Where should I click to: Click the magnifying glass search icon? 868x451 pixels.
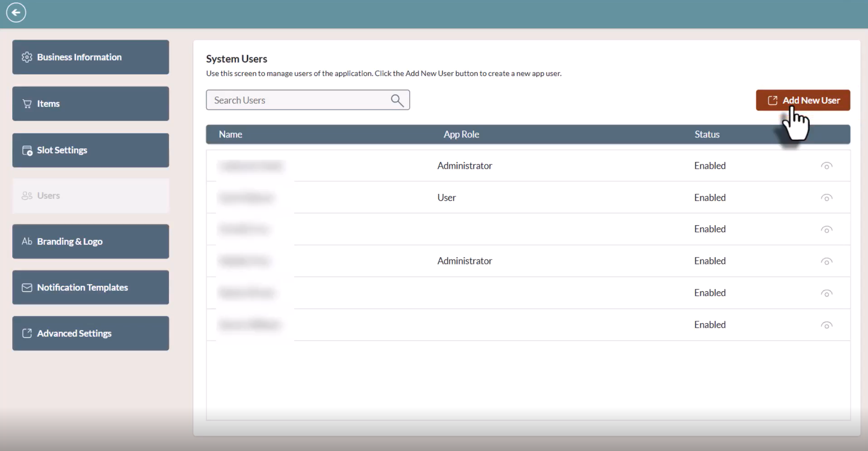coord(397,100)
